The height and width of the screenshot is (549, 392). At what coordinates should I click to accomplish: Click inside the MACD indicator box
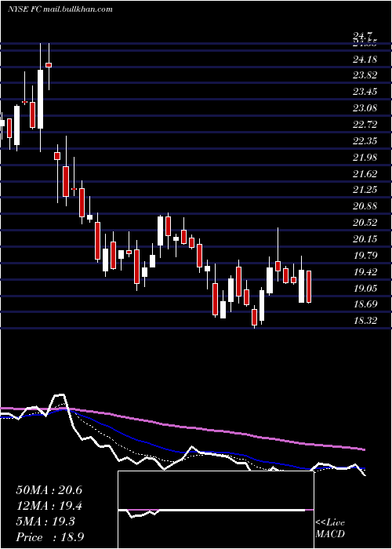(x=216, y=510)
